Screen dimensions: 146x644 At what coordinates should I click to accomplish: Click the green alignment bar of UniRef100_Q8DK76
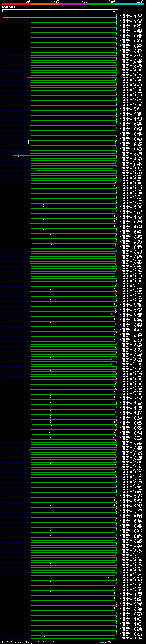point(74,20)
